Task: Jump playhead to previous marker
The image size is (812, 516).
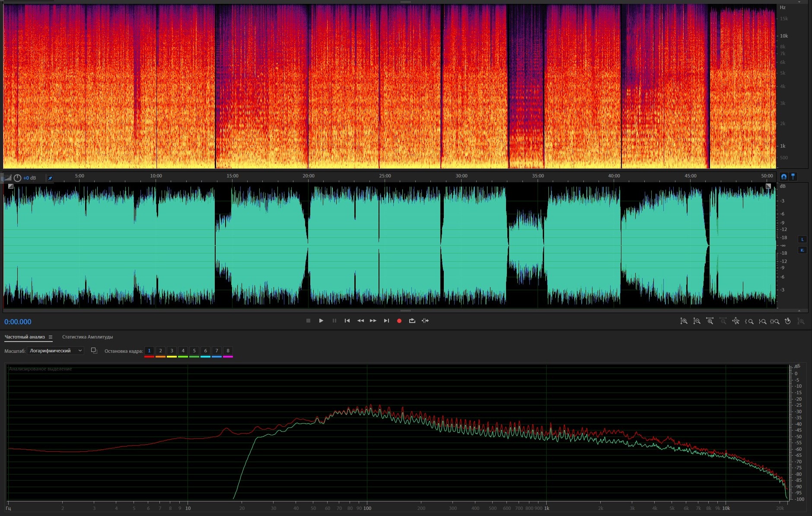Action: pyautogui.click(x=347, y=321)
